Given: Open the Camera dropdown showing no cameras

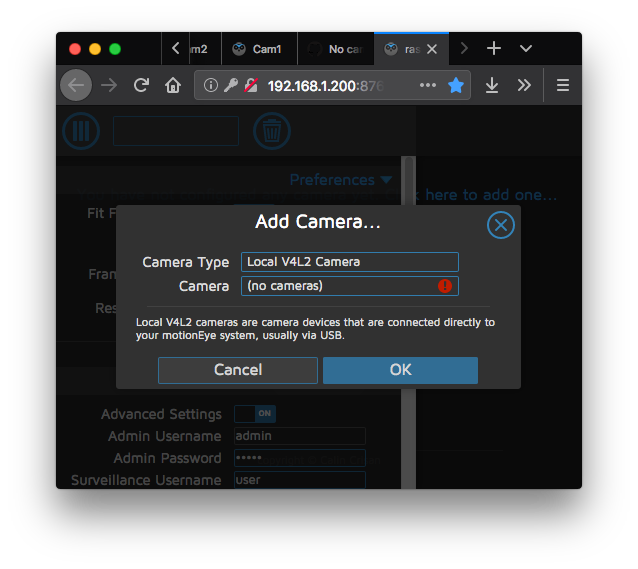Looking at the screenshot, I should pyautogui.click(x=350, y=286).
